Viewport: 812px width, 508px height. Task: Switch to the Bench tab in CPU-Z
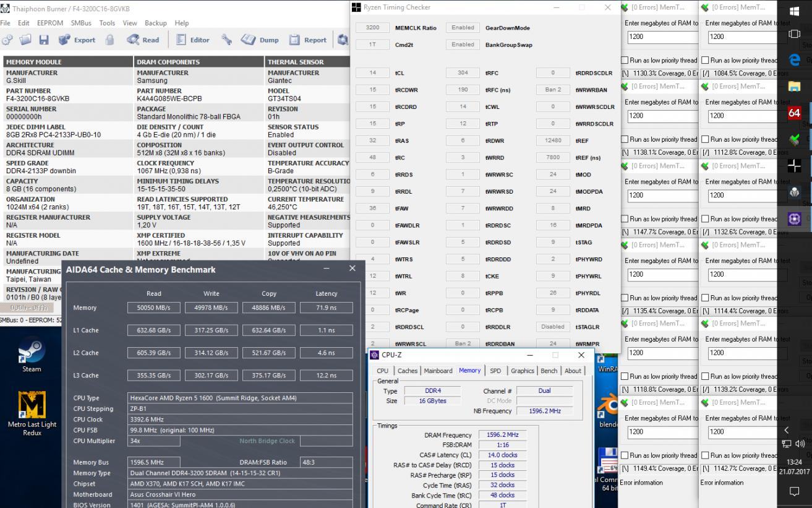point(549,371)
